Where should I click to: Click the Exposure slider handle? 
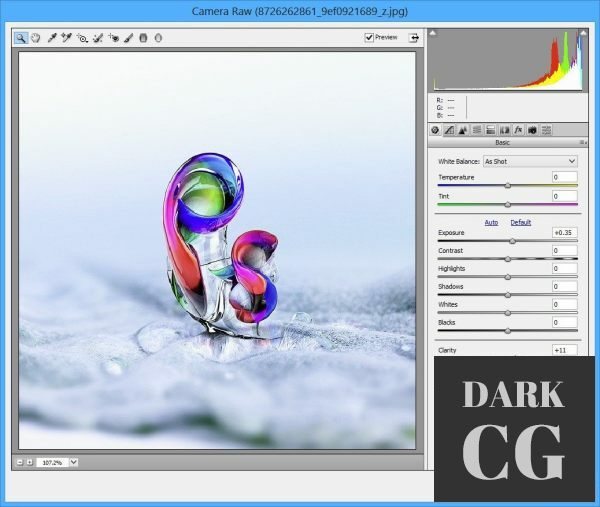[x=512, y=241]
